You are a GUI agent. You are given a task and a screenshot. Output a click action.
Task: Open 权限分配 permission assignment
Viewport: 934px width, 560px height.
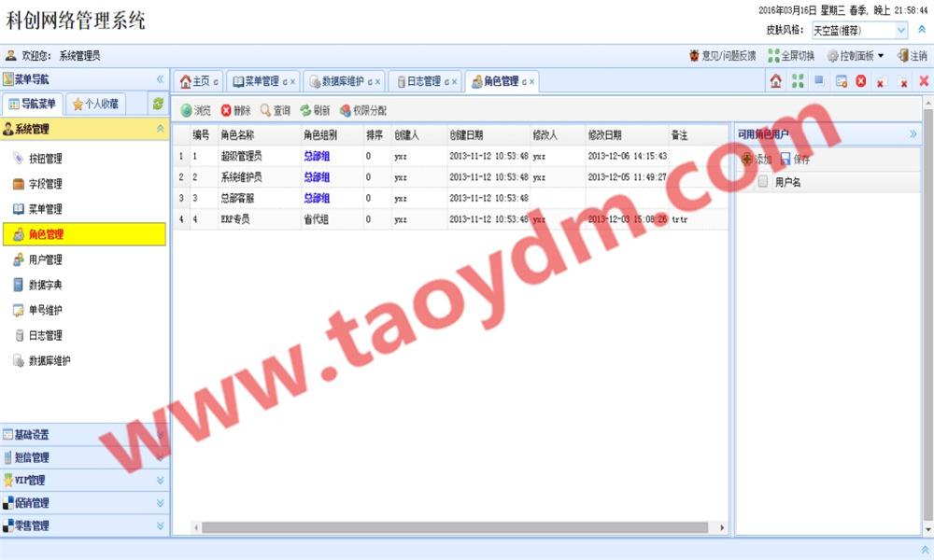362,111
